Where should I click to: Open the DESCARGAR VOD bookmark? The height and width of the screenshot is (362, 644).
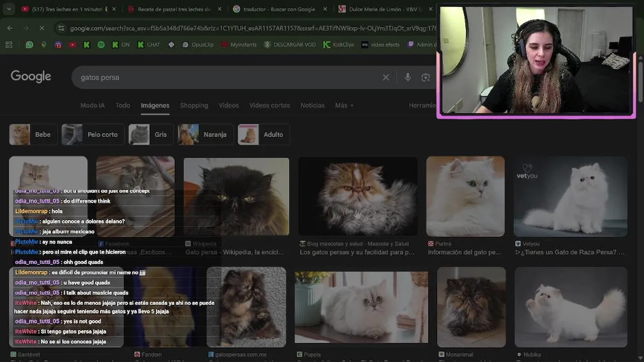pos(290,45)
